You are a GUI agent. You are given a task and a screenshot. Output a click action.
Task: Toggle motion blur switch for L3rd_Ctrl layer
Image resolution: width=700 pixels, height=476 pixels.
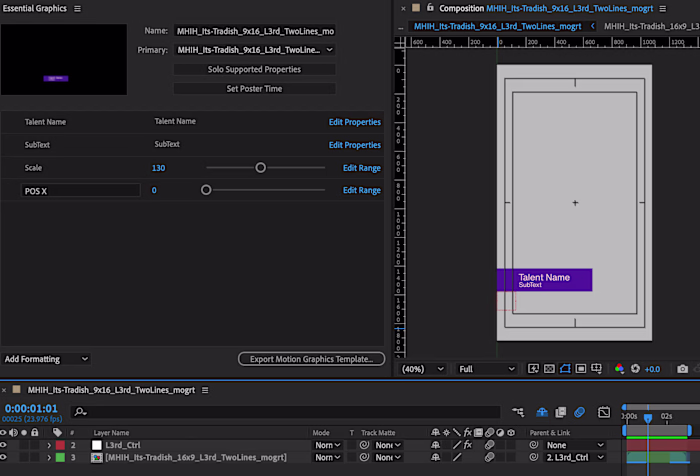[x=489, y=445]
